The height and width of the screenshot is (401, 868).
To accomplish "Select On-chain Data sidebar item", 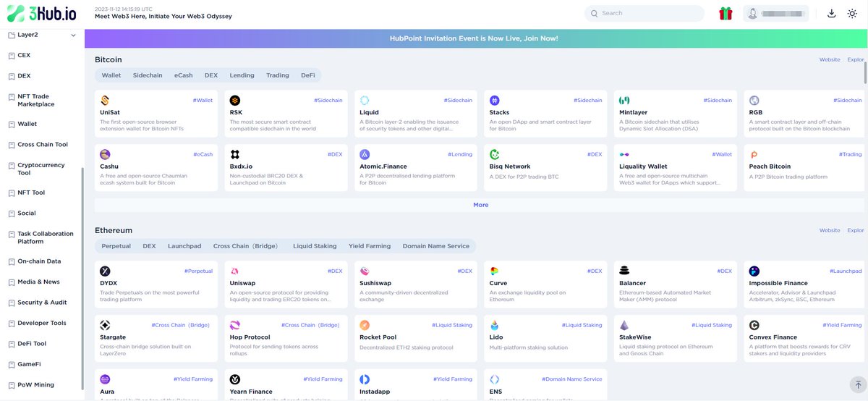I will pyautogui.click(x=39, y=261).
